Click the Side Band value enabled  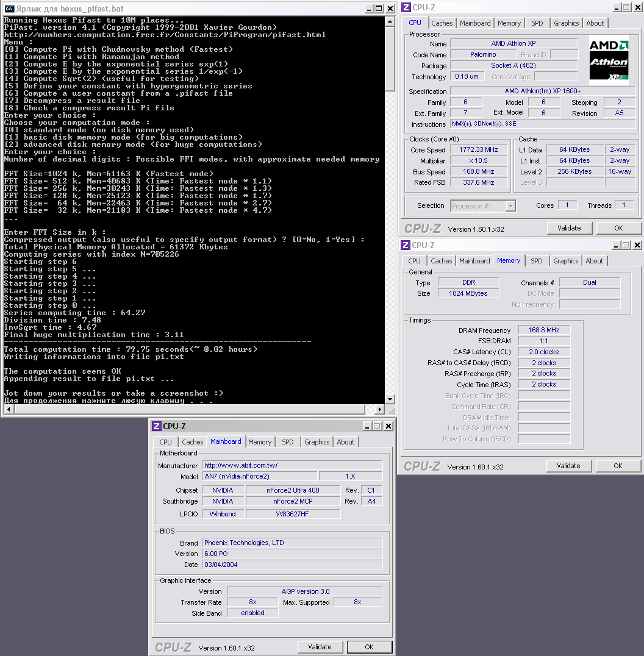click(x=252, y=613)
